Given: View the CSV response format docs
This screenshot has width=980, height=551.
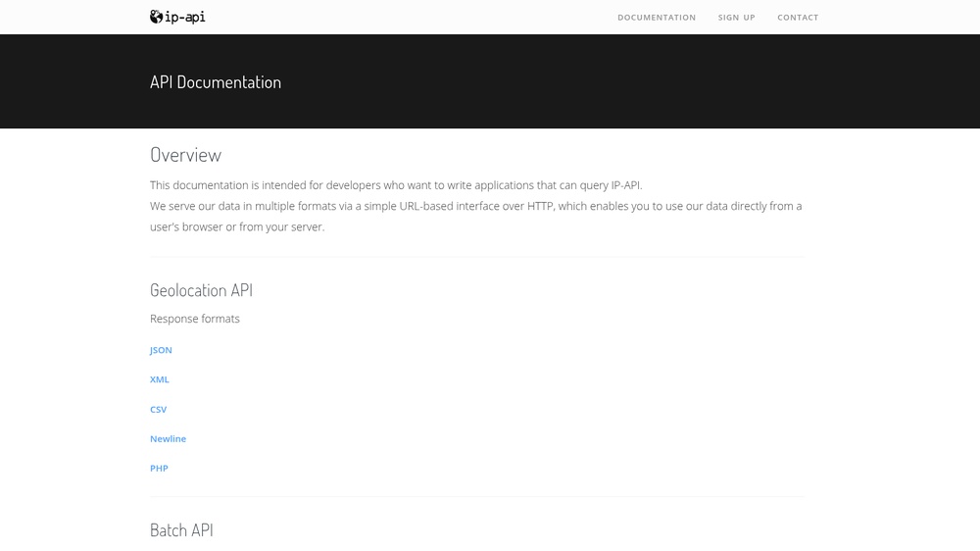Looking at the screenshot, I should tap(158, 410).
